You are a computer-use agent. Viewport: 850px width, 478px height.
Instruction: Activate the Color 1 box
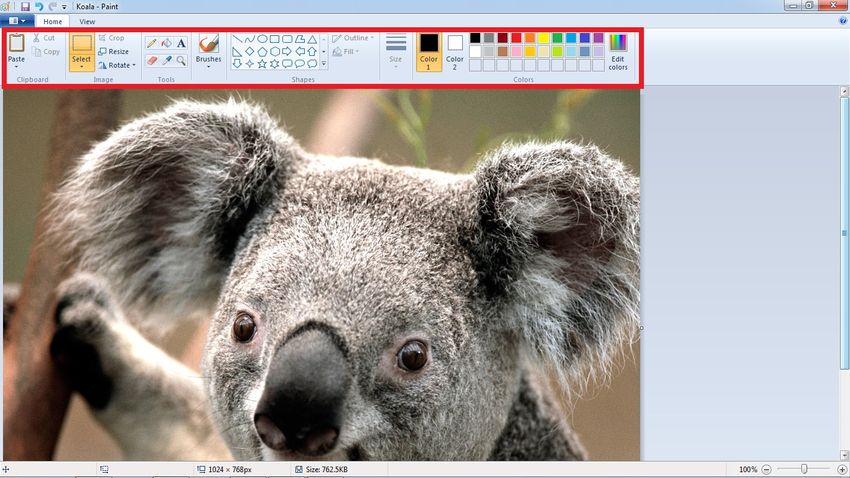click(x=428, y=50)
